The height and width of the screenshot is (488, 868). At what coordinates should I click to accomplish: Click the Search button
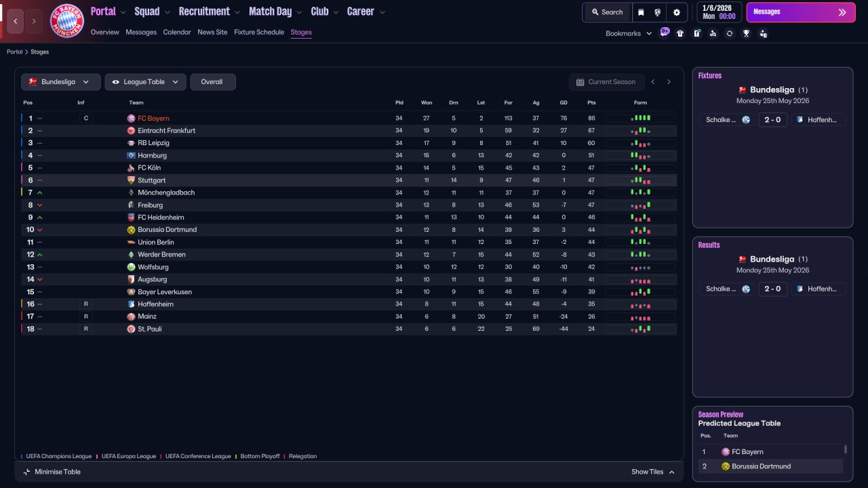(x=607, y=12)
